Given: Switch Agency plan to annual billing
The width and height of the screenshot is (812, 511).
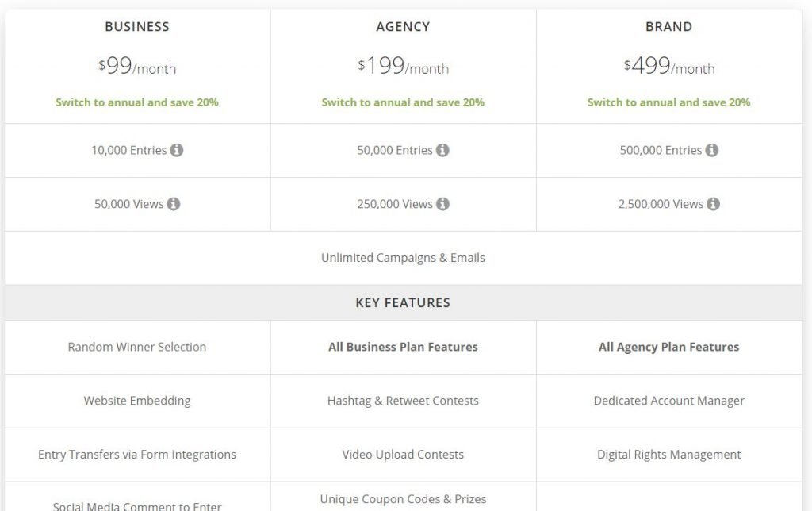Looking at the screenshot, I should pos(403,102).
